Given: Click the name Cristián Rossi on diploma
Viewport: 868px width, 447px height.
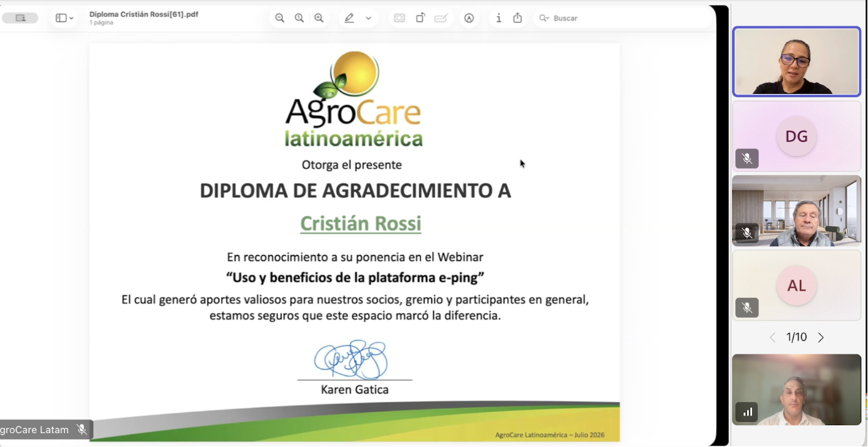Looking at the screenshot, I should click(361, 223).
